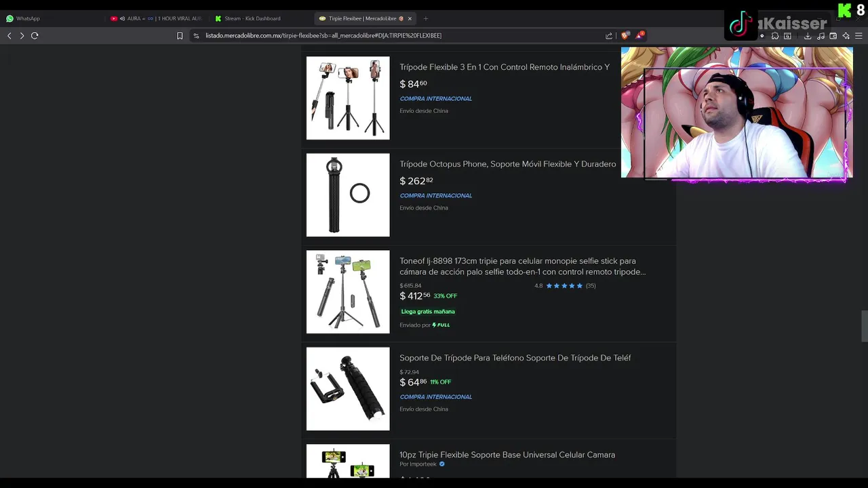This screenshot has width=868, height=488.
Task: Share this page using the share icon
Action: pyautogui.click(x=609, y=36)
